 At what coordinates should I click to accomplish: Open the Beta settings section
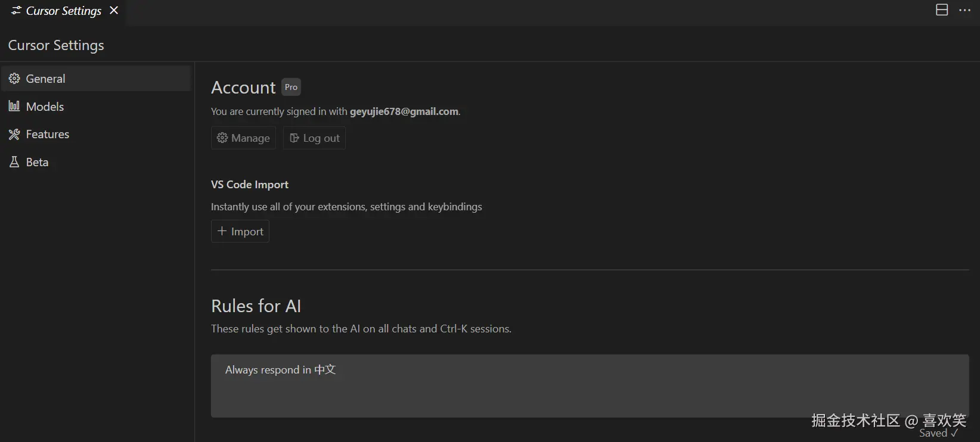37,162
